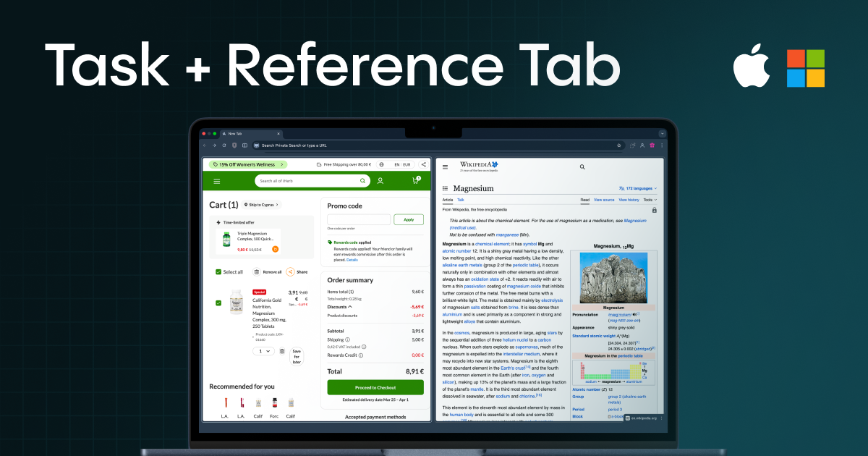The height and width of the screenshot is (456, 868).
Task: Click the share icon next to EN EUR
Action: (x=422, y=164)
